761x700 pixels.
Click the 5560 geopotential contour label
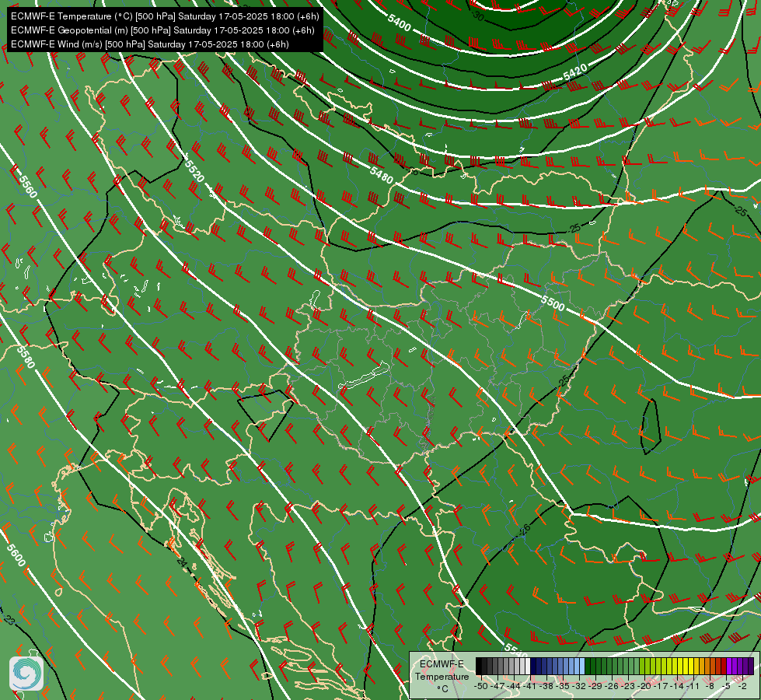pyautogui.click(x=28, y=187)
